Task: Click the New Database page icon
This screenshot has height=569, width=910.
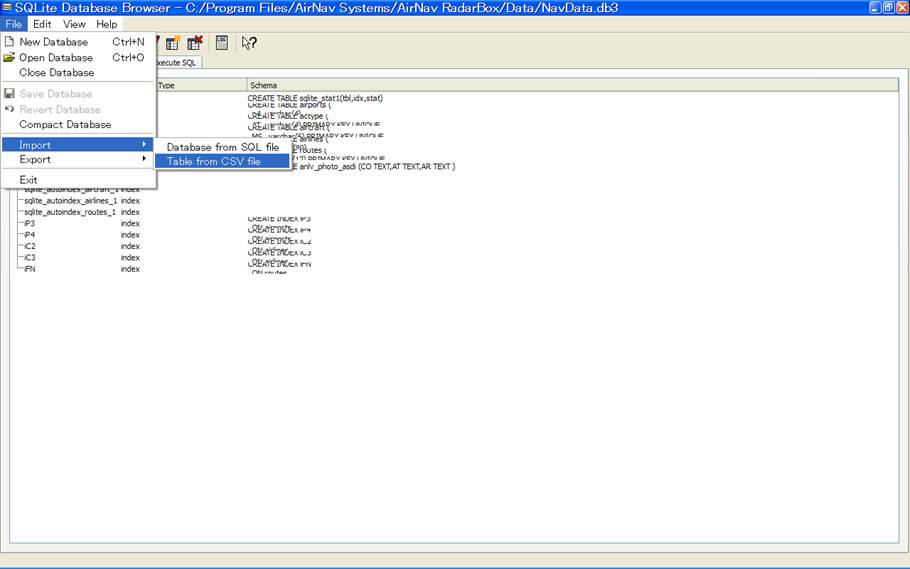Action: (9, 42)
